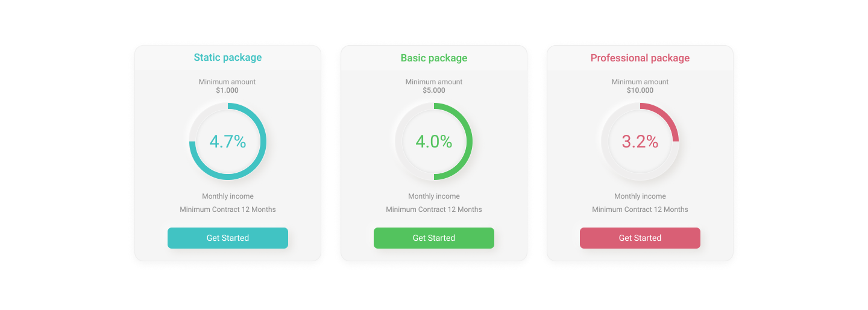Click Monthly income label in Professional card
Screen dimensions: 868x310
[x=640, y=196]
